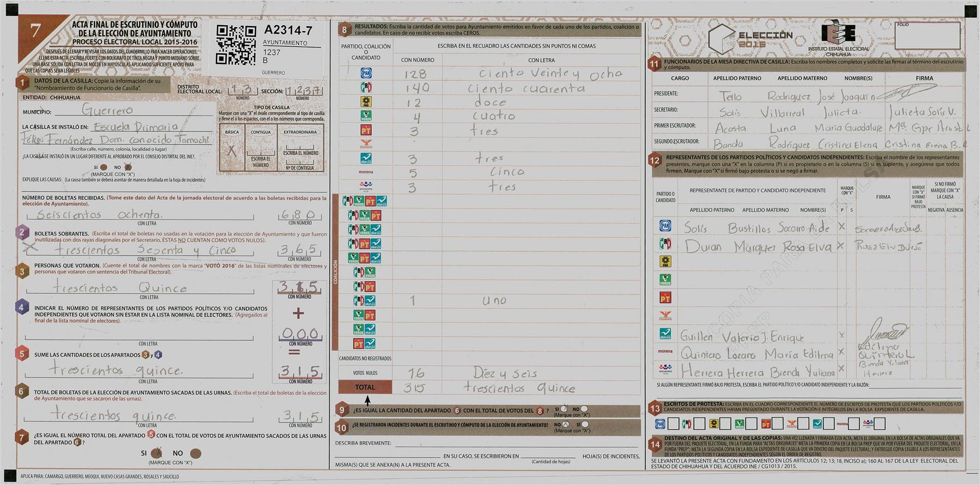Click the Nueva Alianza logo in results column
Image resolution: width=980 pixels, height=485 pixels.
coord(366,158)
